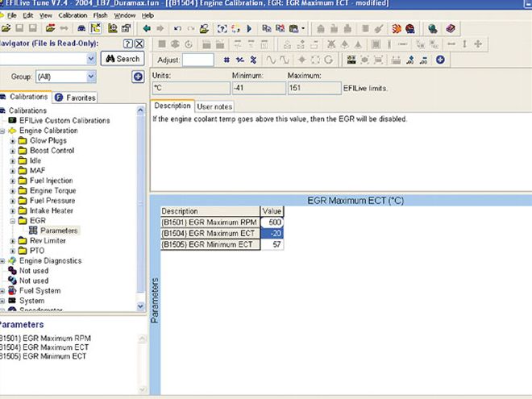
Task: Open the Group (All) dropdown
Action: click(x=91, y=77)
